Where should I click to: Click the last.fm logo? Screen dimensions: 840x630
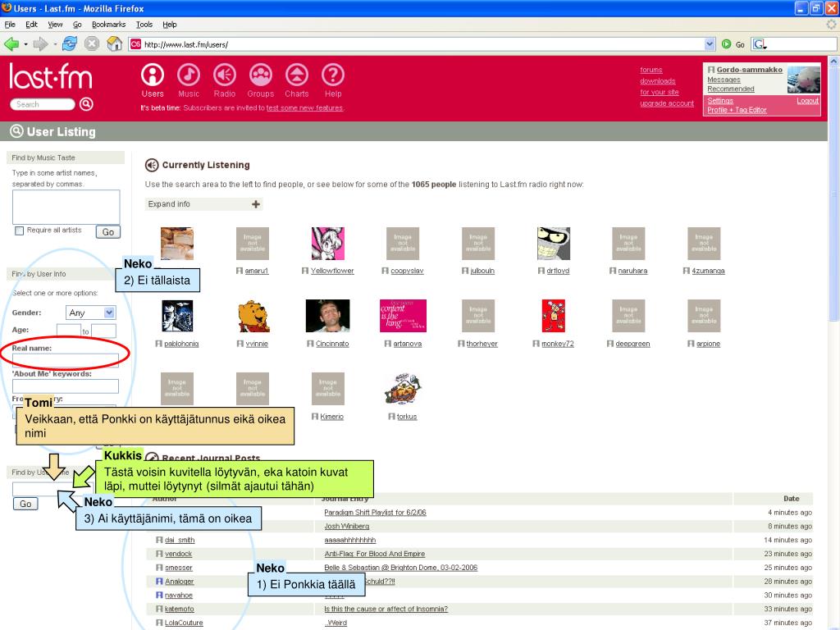pos(51,76)
